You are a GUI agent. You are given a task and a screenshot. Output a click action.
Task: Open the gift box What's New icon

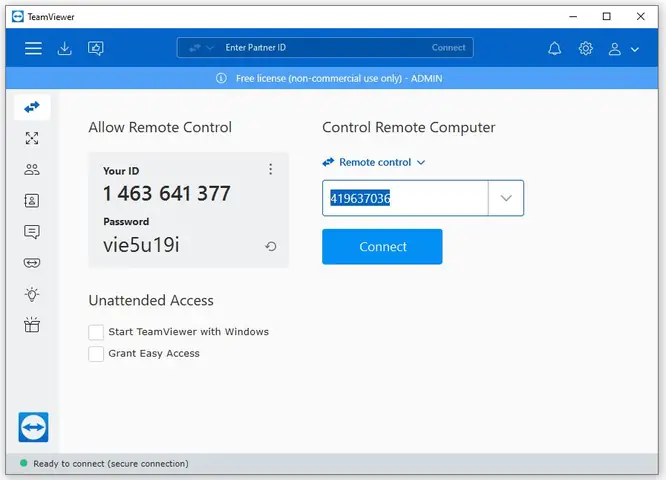32,325
